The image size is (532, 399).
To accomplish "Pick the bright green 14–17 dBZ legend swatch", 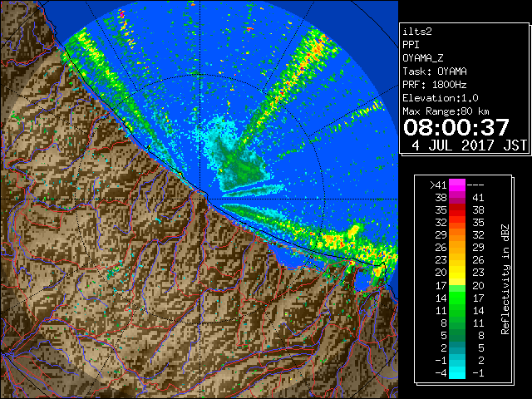I will coord(457,298).
